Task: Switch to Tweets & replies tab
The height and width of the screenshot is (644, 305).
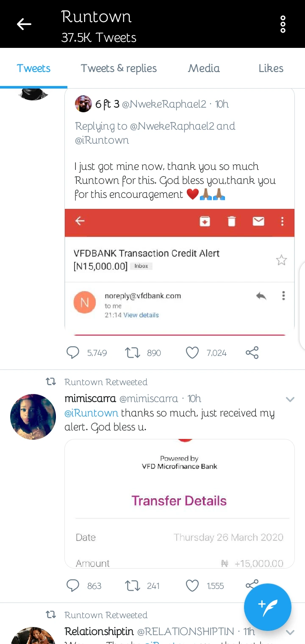Action: [x=119, y=69]
